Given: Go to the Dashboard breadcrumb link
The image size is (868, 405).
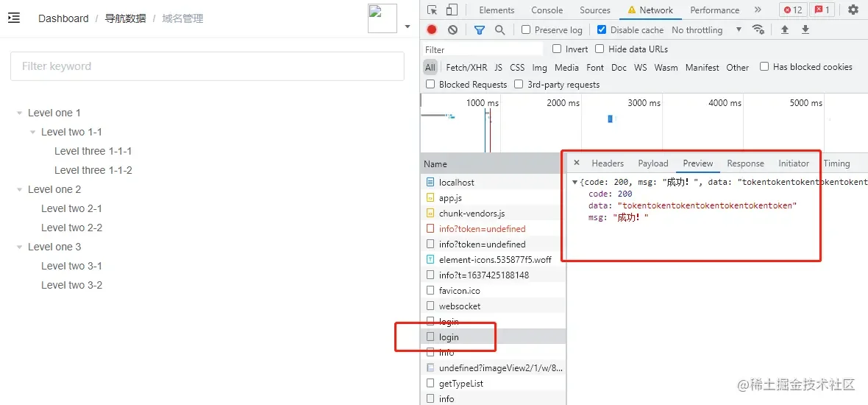Looking at the screenshot, I should pos(63,18).
